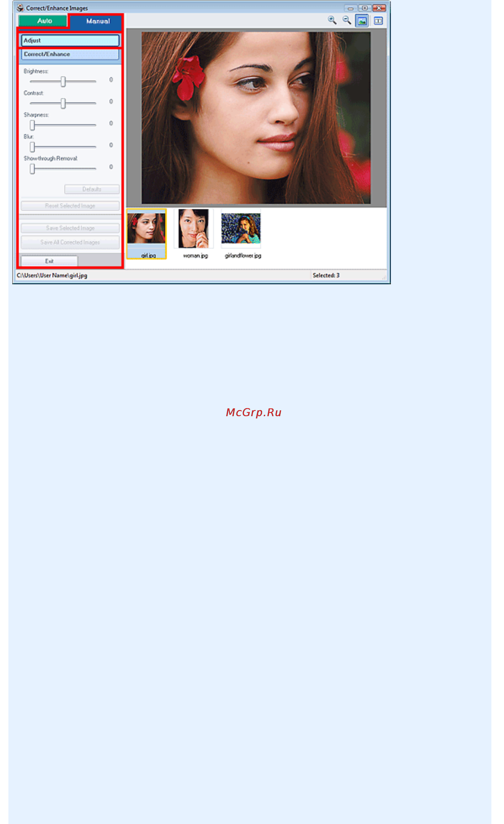Viewport: 504px width, 824px height.
Task: Switch to the Manual tab
Action: (96, 21)
